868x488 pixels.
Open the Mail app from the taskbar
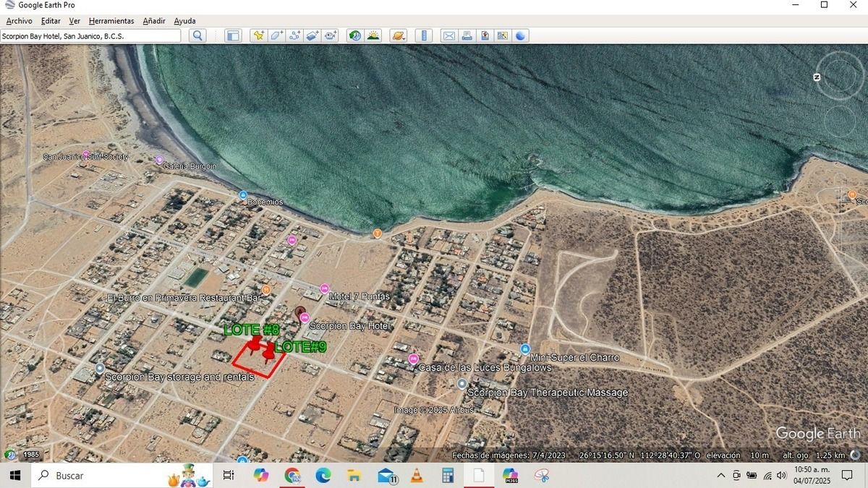coord(386,475)
